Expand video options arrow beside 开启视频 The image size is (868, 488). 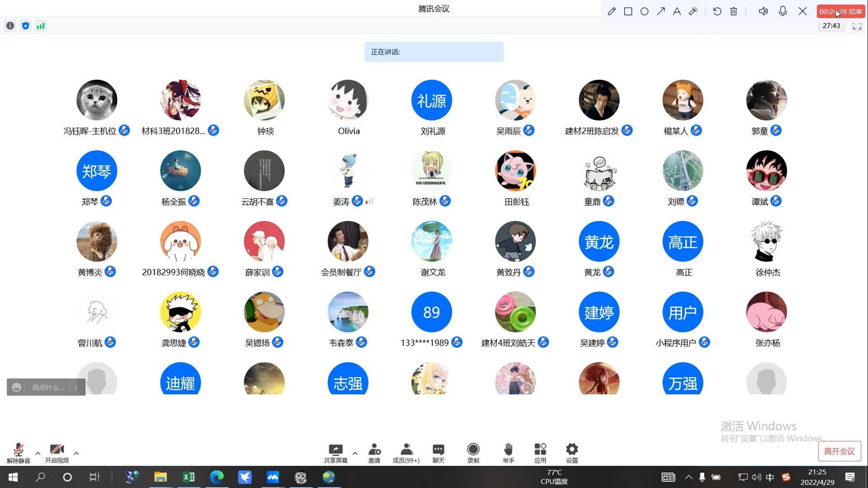[x=76, y=453]
